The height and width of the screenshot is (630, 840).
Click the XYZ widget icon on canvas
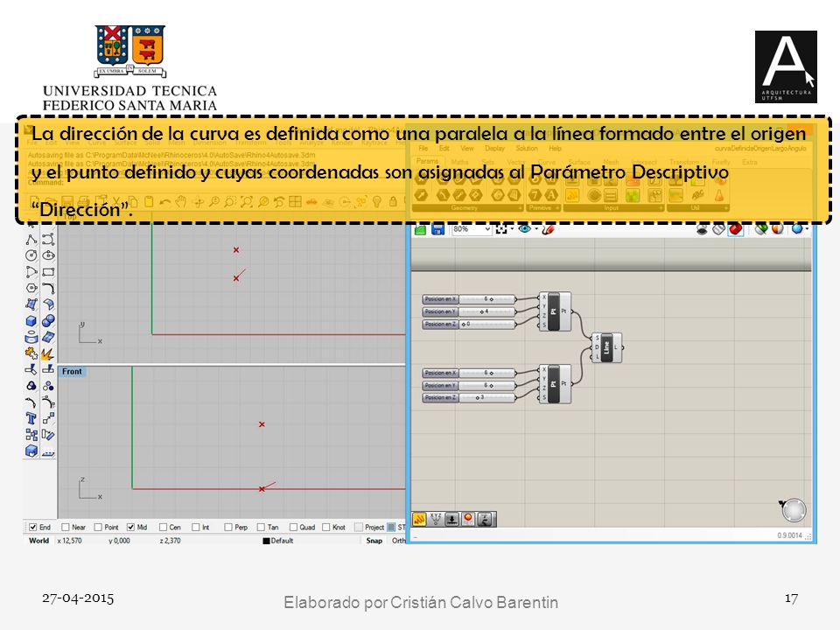point(436,519)
